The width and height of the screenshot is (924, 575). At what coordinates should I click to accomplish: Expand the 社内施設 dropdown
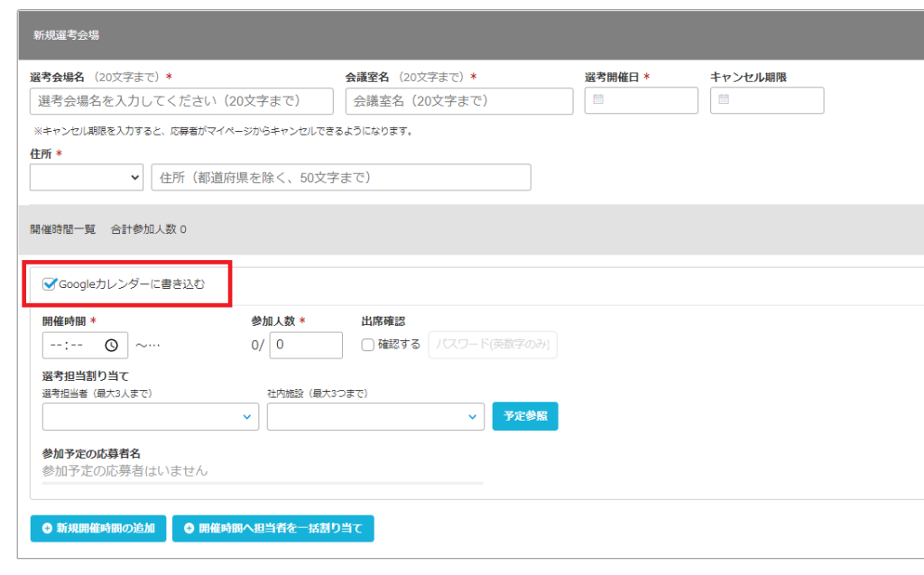point(375,416)
